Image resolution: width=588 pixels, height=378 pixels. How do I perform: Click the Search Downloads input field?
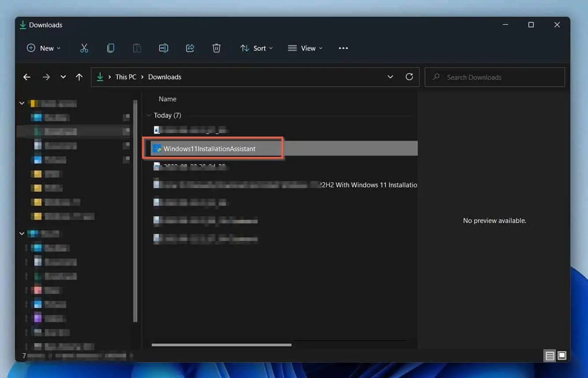[x=495, y=77]
